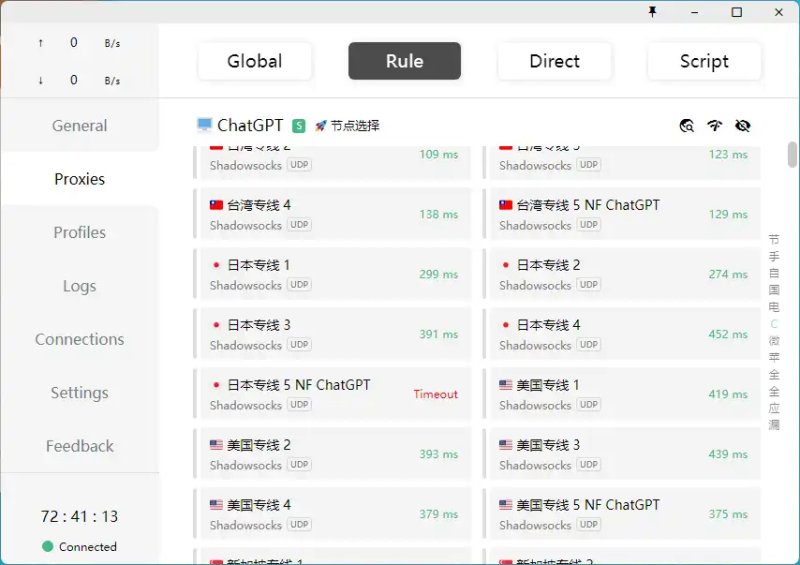This screenshot has height=565, width=800.
Task: Toggle hide-unavailable-proxies eye icon
Action: point(742,126)
